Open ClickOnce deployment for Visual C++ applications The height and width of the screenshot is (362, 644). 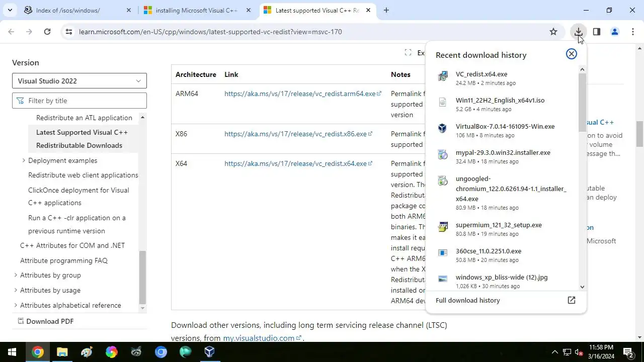click(x=78, y=197)
